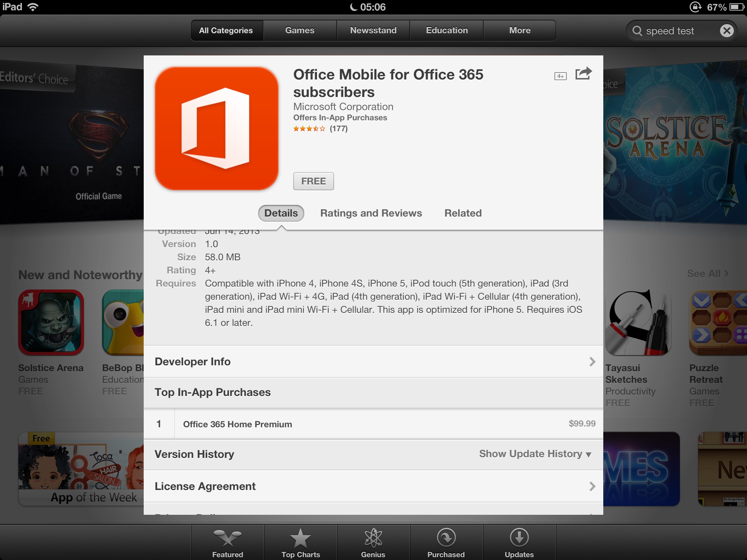Tap Office 365 Home Premium purchase row
This screenshot has height=560, width=747.
point(373,424)
